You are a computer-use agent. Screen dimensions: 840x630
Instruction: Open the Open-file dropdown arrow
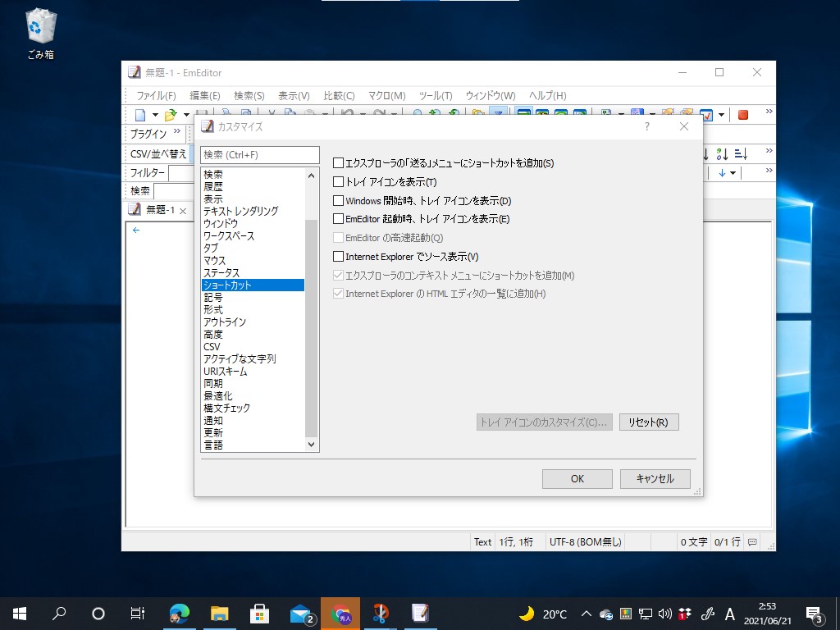(186, 114)
